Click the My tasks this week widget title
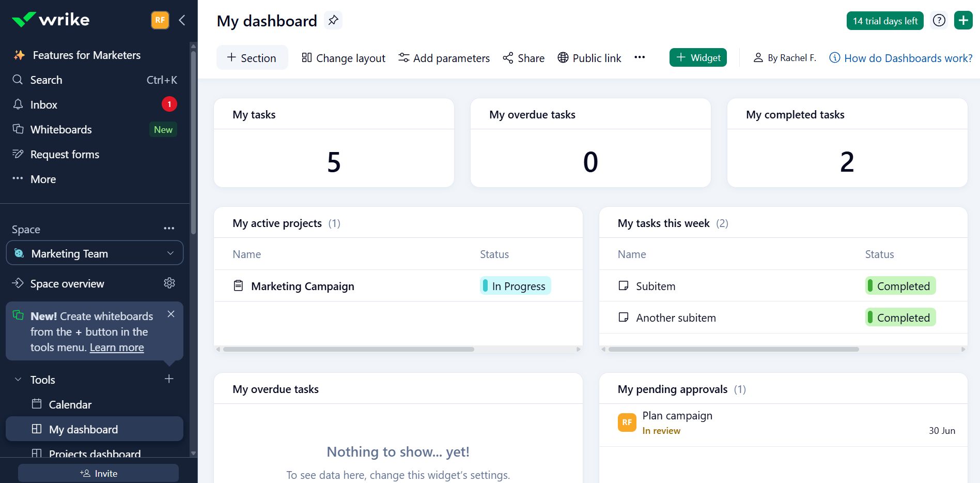Image resolution: width=980 pixels, height=483 pixels. point(663,223)
